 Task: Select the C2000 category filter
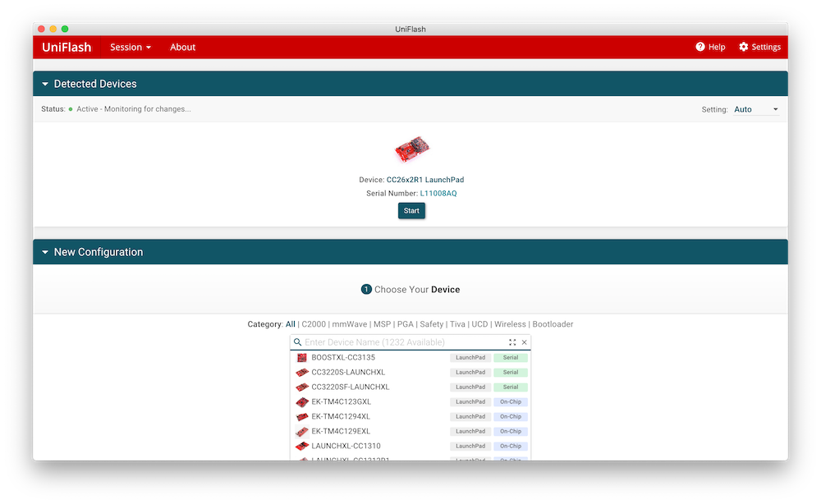pyautogui.click(x=314, y=324)
